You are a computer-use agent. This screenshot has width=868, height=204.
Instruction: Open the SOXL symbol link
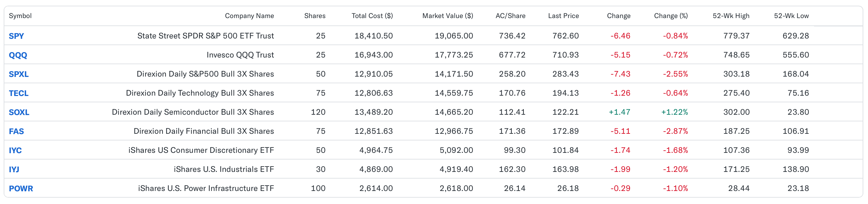tap(19, 112)
